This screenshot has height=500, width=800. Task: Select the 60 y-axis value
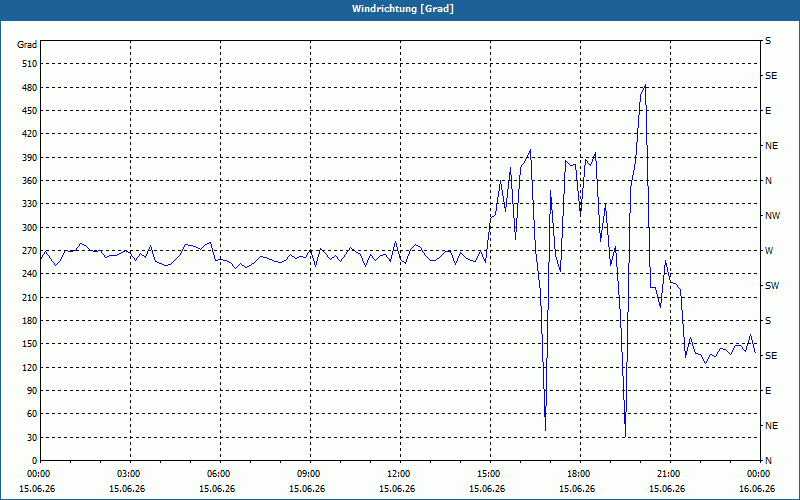tap(33, 414)
